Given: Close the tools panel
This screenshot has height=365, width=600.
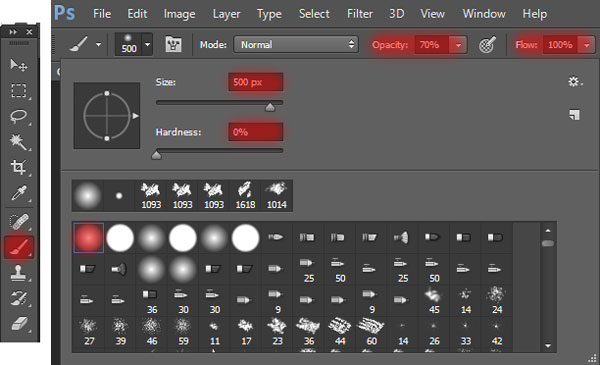Looking at the screenshot, I should (29, 32).
